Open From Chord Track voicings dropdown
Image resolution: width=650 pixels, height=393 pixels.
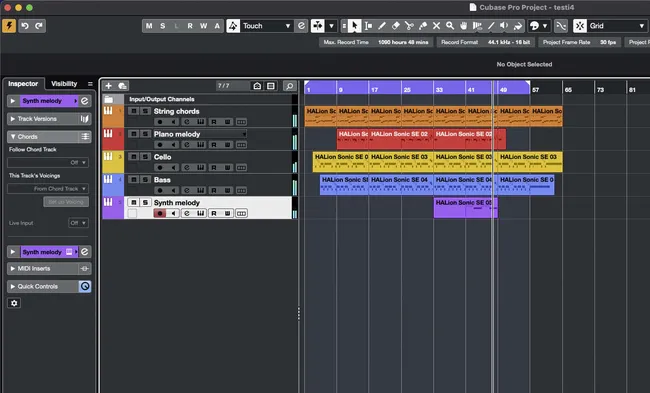[48, 189]
